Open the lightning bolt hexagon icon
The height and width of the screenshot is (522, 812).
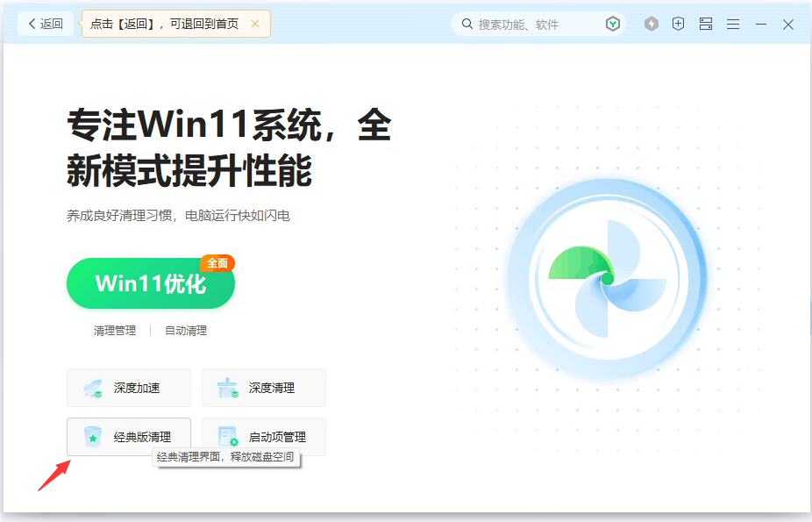[x=652, y=24]
